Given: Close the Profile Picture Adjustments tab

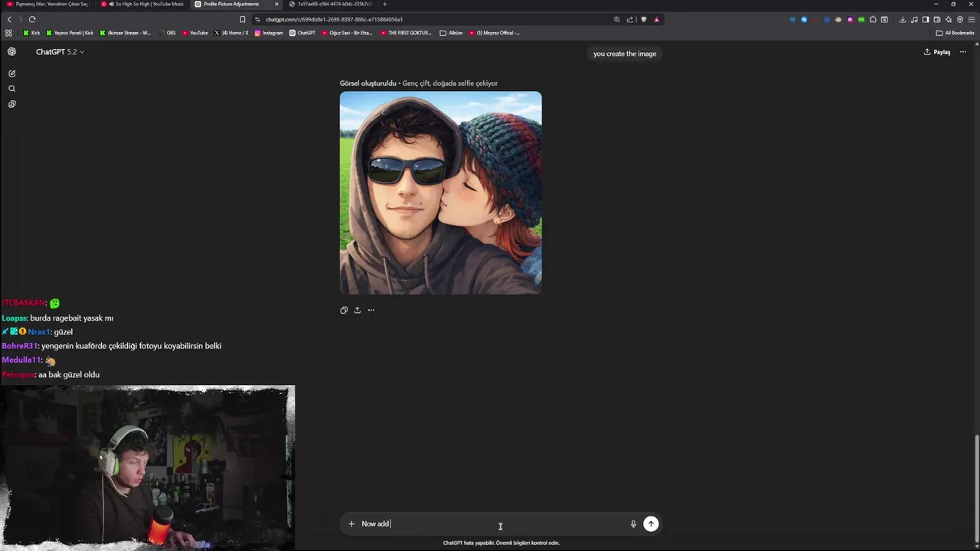Looking at the screenshot, I should (x=276, y=4).
